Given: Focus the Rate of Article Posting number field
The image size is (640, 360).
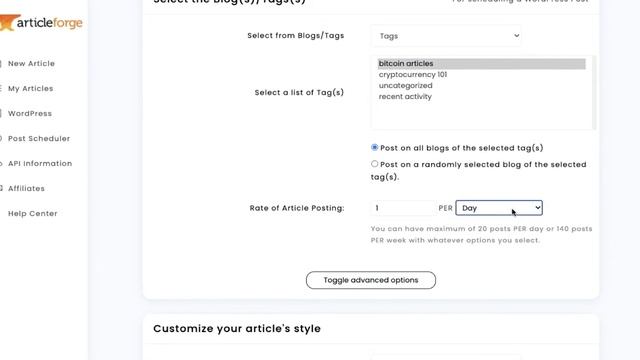Looking at the screenshot, I should tap(403, 208).
